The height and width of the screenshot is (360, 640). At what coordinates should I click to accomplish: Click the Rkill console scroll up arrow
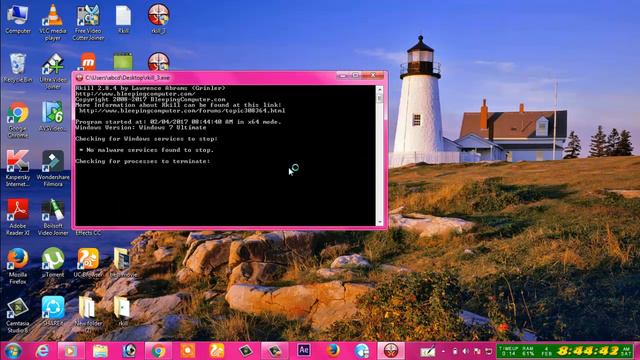tap(380, 89)
